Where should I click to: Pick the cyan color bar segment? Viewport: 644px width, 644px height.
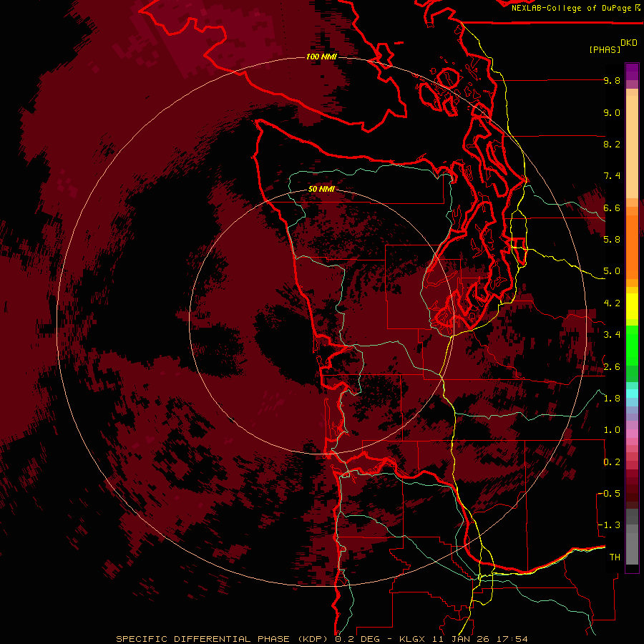[632, 394]
